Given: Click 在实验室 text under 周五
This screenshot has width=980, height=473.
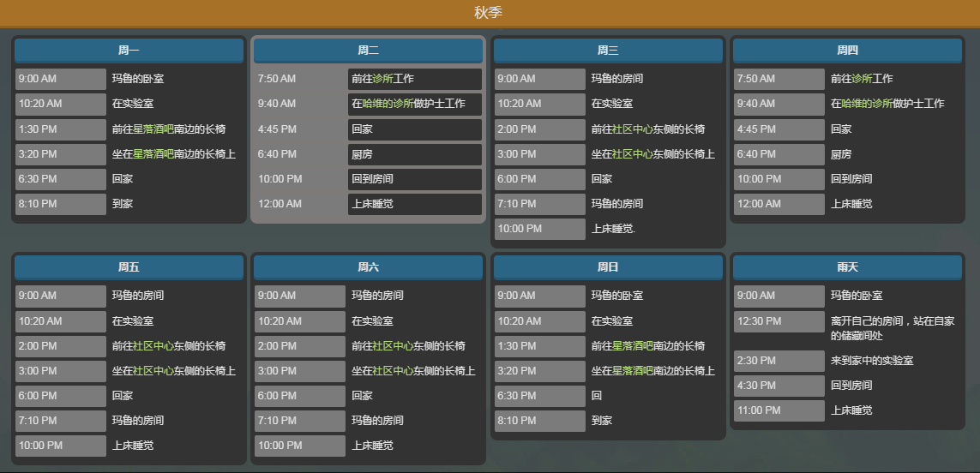Looking at the screenshot, I should pyautogui.click(x=133, y=321).
